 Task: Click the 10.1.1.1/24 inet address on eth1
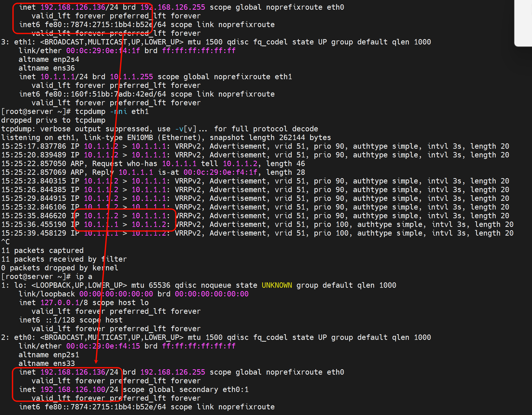coord(64,77)
